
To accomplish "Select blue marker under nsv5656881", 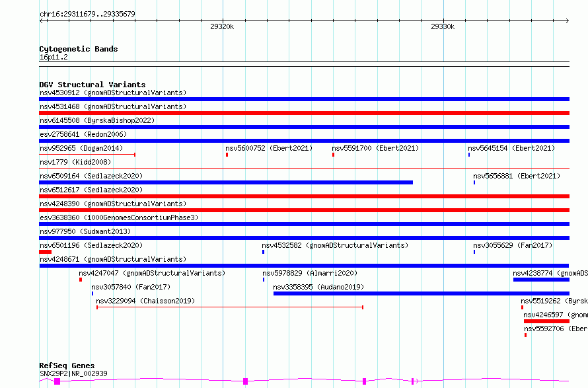I will 474,182.
